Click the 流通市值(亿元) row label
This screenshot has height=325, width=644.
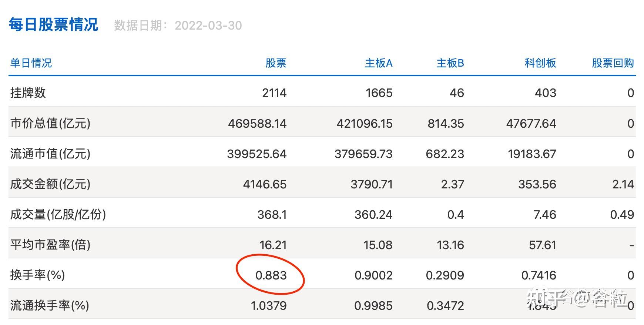pos(50,154)
